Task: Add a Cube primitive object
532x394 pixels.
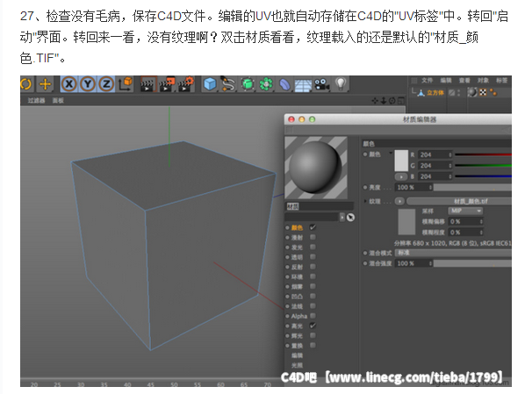Action: point(210,84)
